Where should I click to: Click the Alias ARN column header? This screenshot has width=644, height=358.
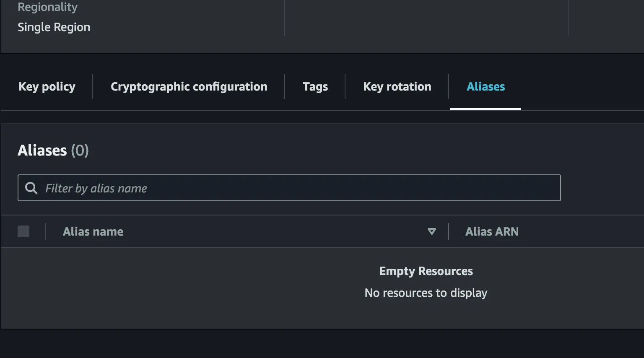[492, 231]
